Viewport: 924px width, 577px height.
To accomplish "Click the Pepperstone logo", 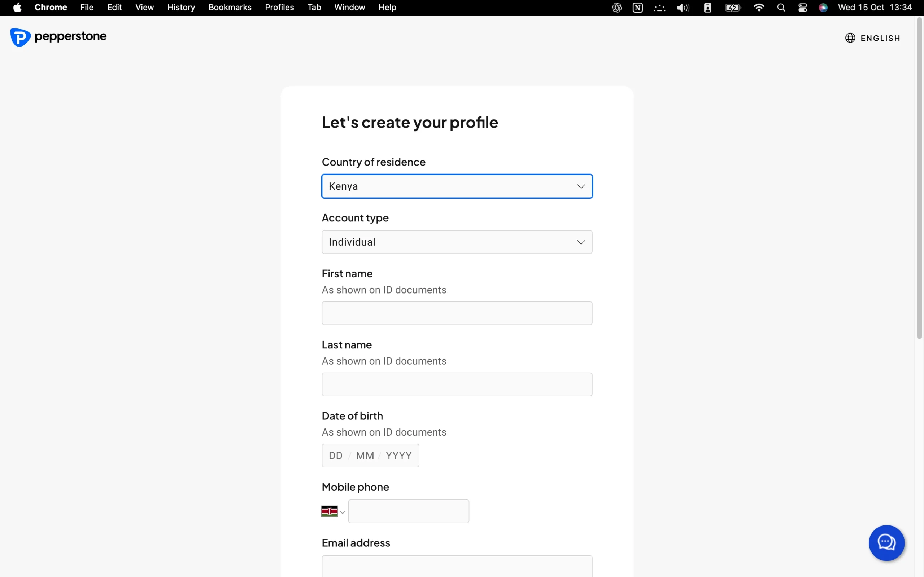I will coord(58,37).
